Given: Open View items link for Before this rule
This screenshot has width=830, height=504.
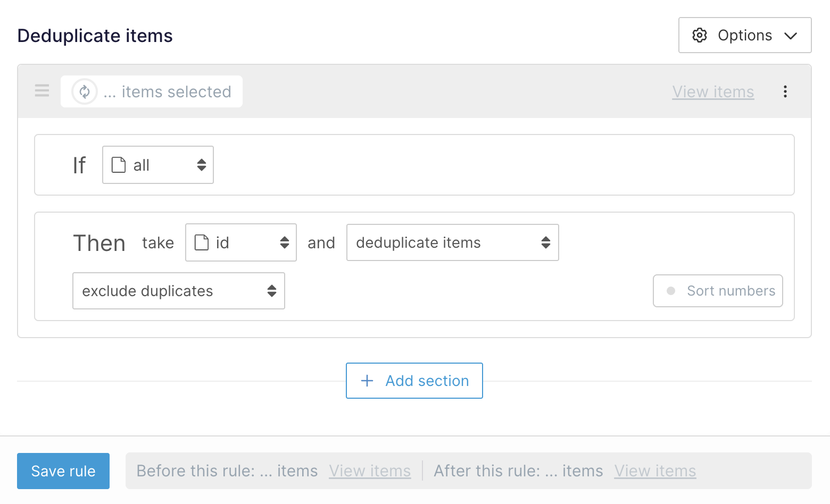Looking at the screenshot, I should click(x=370, y=471).
